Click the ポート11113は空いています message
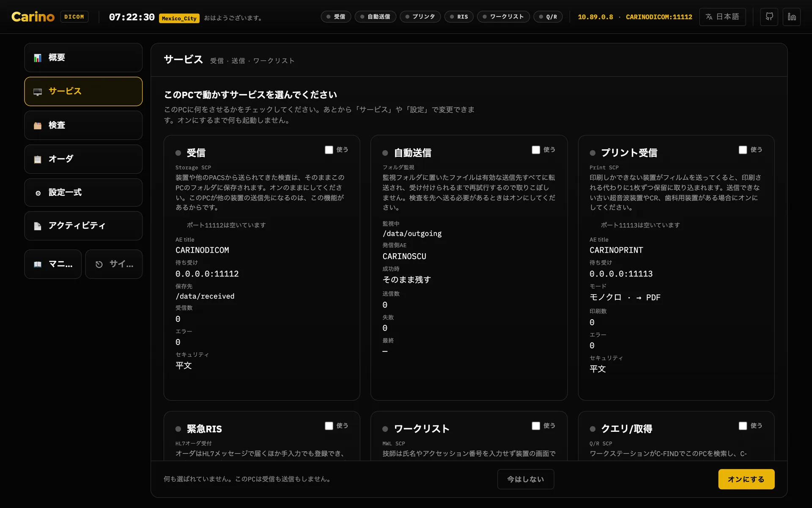Screen dimensions: 812x508 640,225
